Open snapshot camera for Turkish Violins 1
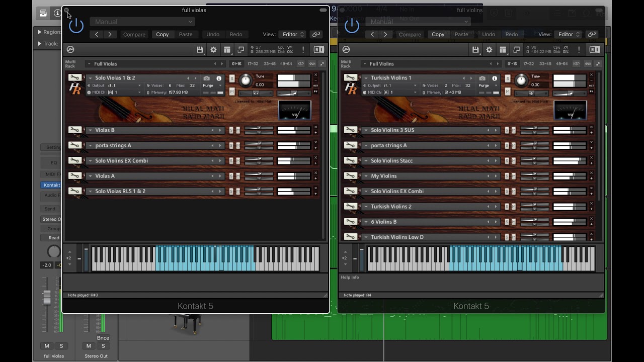This screenshot has width=644, height=362. click(x=482, y=78)
